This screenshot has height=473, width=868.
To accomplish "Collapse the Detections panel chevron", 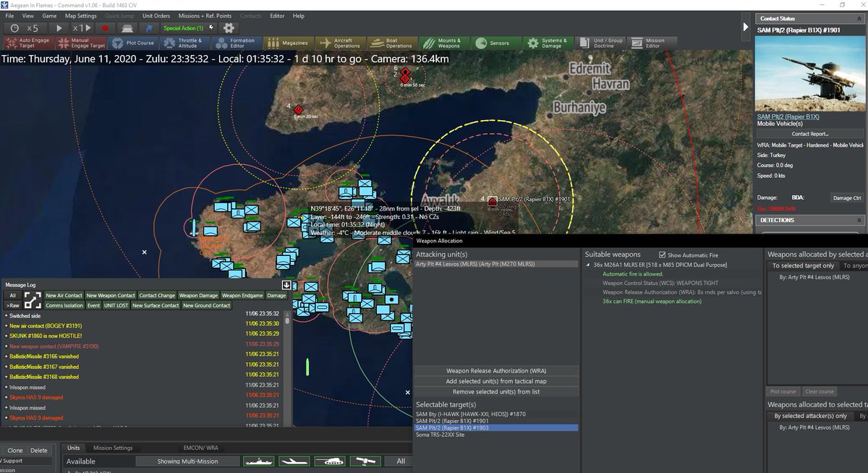I will [859, 220].
